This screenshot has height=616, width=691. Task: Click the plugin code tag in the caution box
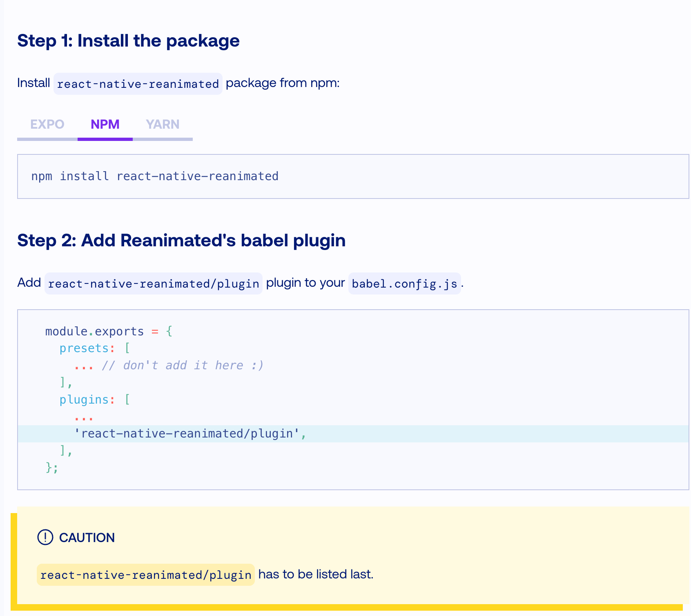[x=146, y=575]
